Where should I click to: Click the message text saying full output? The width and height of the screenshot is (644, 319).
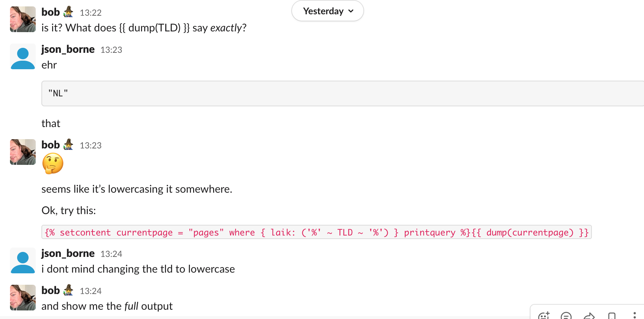coord(107,306)
